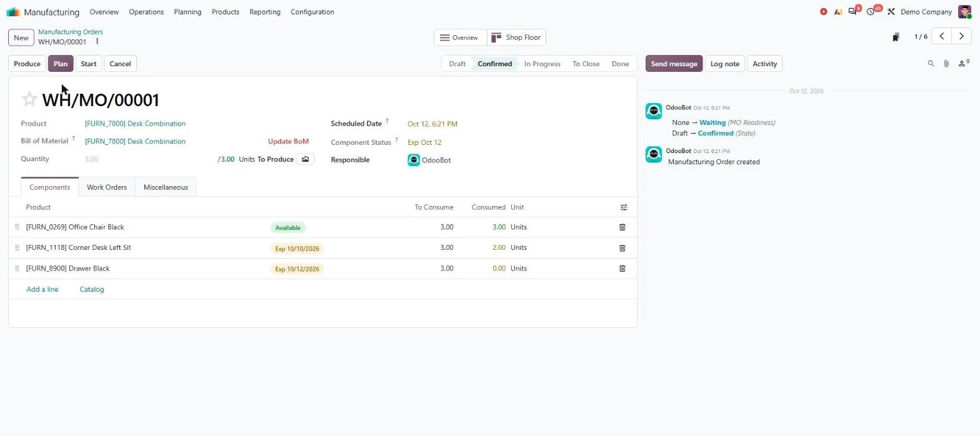Viewport: 980px width, 436px height.
Task: Open the messages icon with badge 6
Action: [852, 12]
